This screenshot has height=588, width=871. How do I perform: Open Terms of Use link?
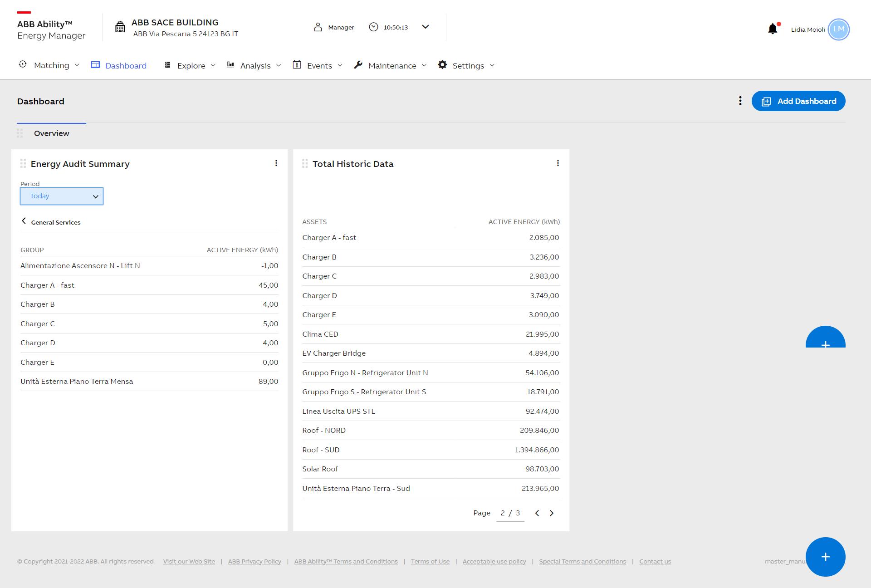(x=430, y=562)
